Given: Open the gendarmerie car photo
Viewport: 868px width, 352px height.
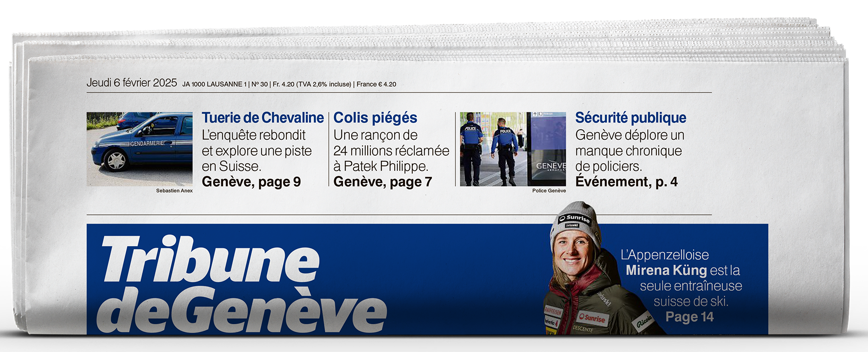Looking at the screenshot, I should tap(140, 149).
